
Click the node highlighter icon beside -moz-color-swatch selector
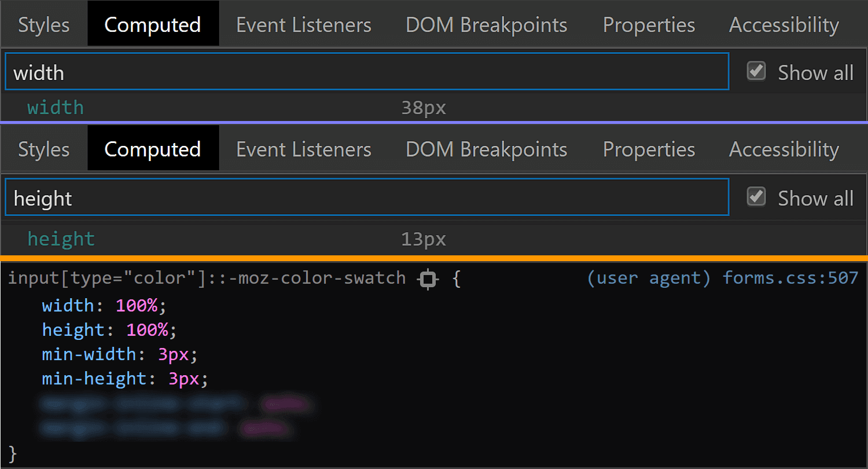[x=428, y=280]
